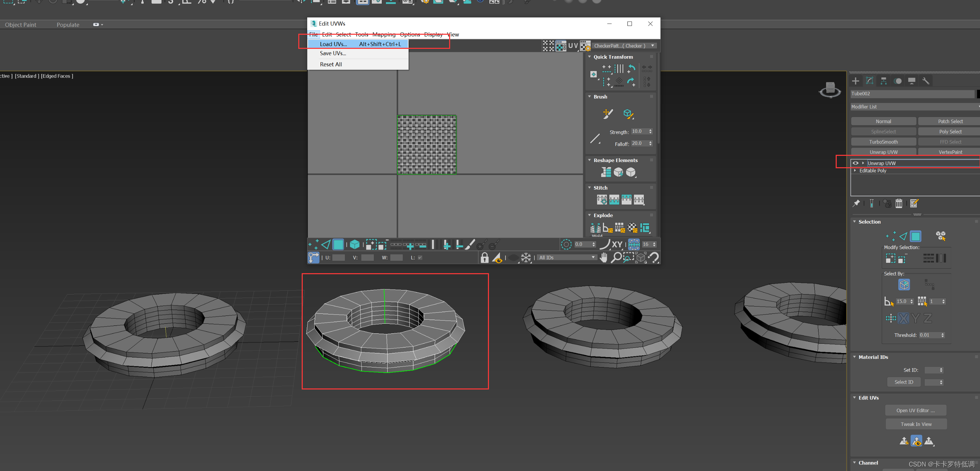The image size is (980, 471).
Task: Open the CheckerPattern texture dropdown
Action: (653, 46)
